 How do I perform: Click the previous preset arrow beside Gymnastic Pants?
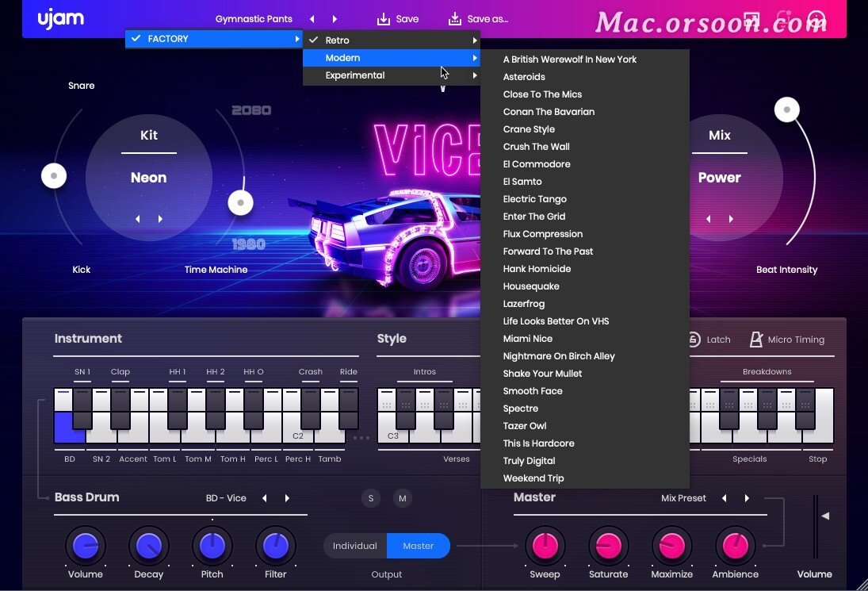(312, 19)
